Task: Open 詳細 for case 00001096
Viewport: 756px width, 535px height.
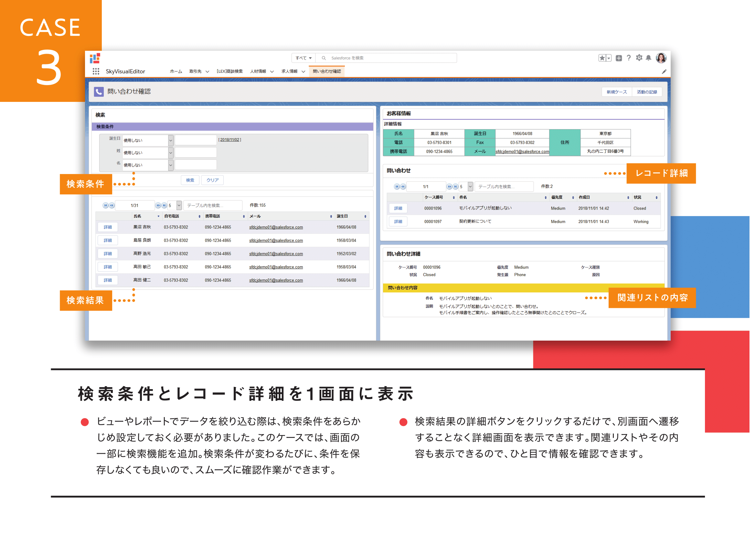Action: [x=398, y=209]
